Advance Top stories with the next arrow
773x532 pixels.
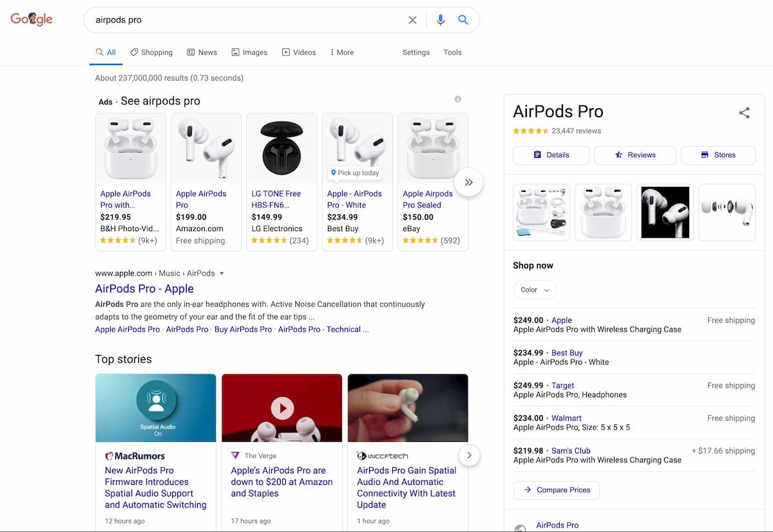click(469, 455)
